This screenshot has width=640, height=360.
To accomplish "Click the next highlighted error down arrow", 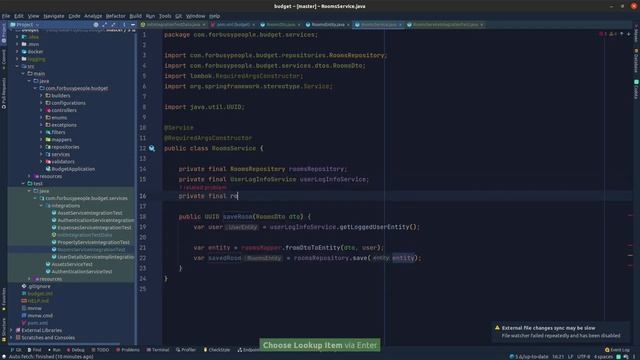I will coord(629,34).
